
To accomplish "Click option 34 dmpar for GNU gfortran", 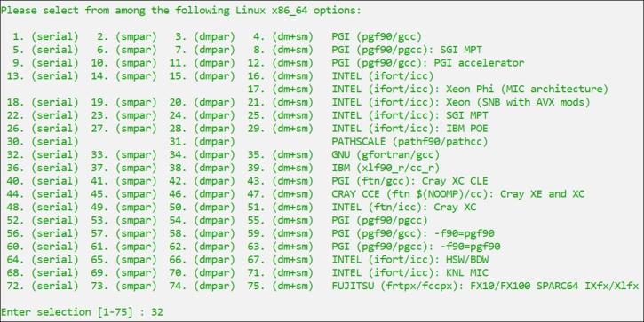I will click(x=202, y=154).
